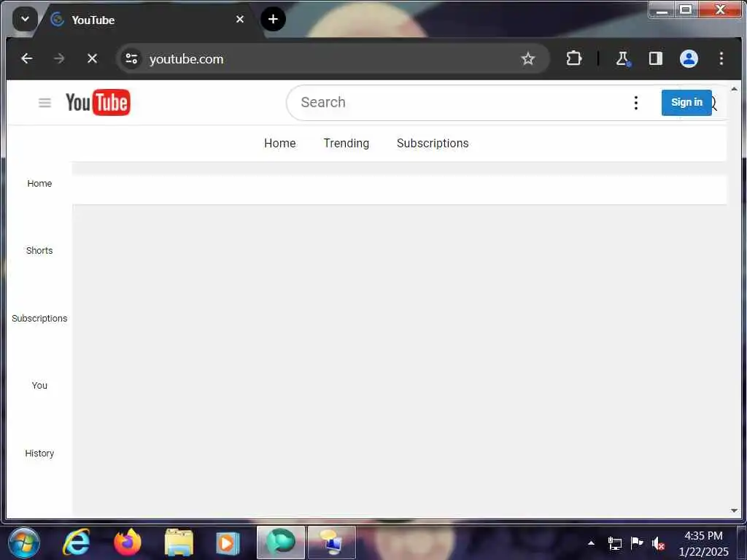
Task: Open the Action Center flag icon
Action: [x=636, y=542]
